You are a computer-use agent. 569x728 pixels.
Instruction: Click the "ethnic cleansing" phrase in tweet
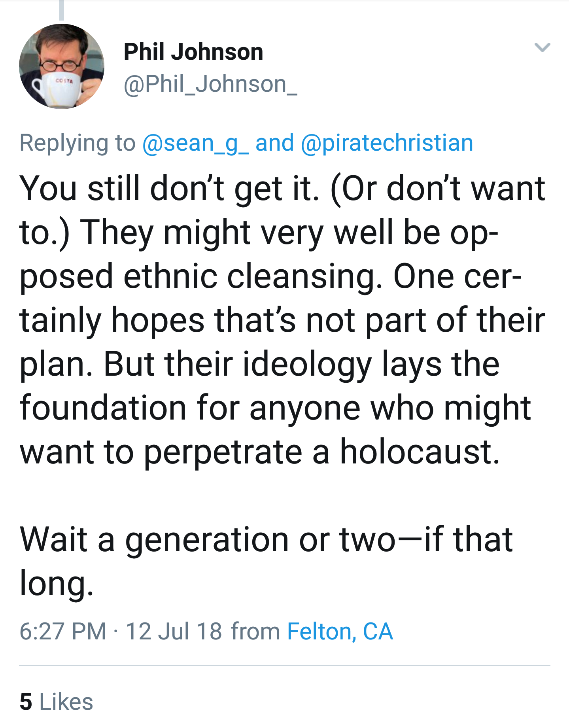point(249,276)
